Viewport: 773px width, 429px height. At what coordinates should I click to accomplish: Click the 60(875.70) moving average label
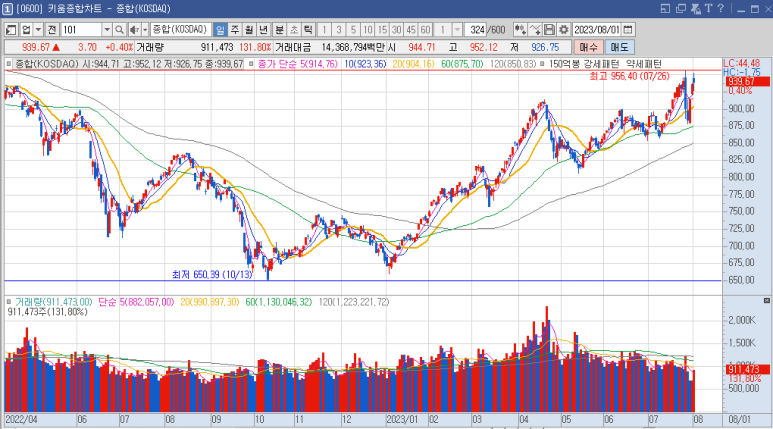pyautogui.click(x=462, y=64)
